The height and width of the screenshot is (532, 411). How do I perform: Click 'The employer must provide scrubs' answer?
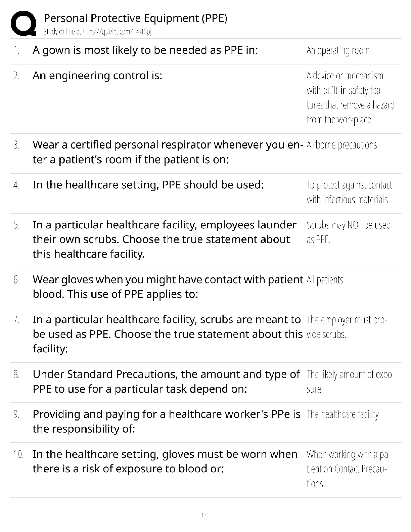[347, 327]
